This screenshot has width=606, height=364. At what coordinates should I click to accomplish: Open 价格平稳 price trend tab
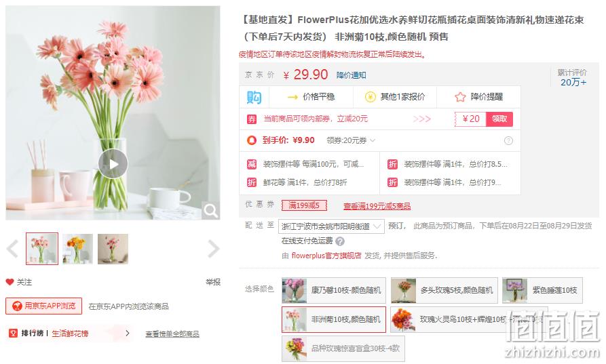click(x=311, y=97)
